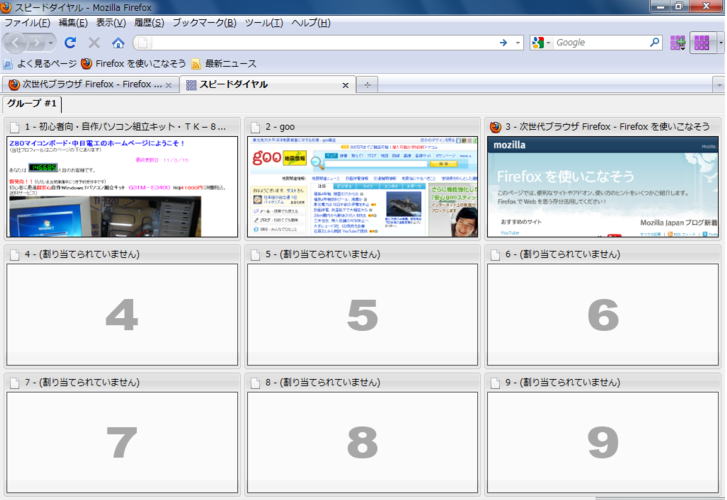The width and height of the screenshot is (727, 500).
Task: Click the Go arrow in address bar
Action: click(504, 43)
